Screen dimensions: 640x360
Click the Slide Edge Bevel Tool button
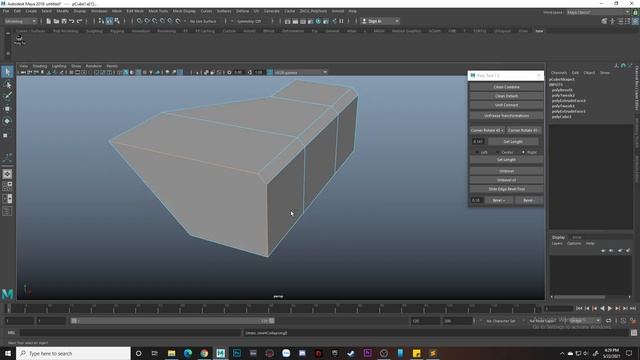coord(506,189)
